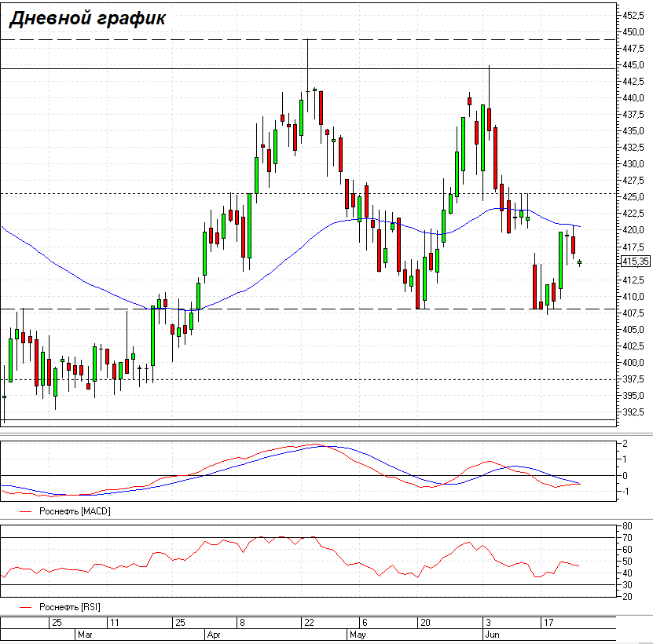The height and width of the screenshot is (644, 653).
Task: Select the Jun month label on time axis
Action: pos(492,633)
